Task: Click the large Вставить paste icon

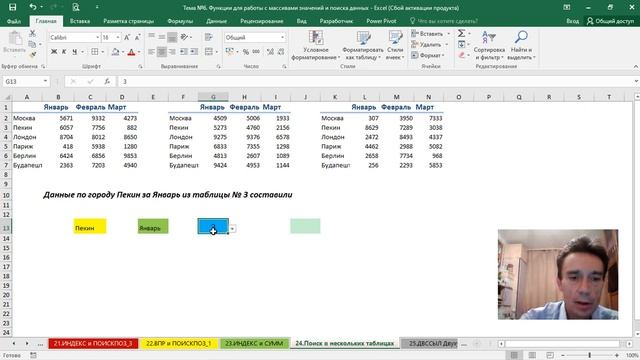Action: point(15,38)
